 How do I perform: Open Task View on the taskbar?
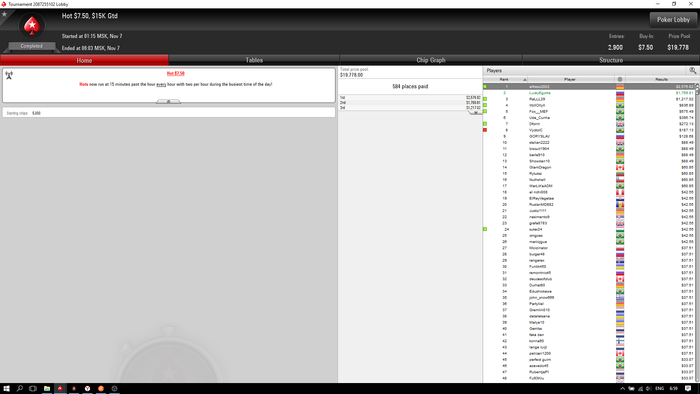[33, 389]
